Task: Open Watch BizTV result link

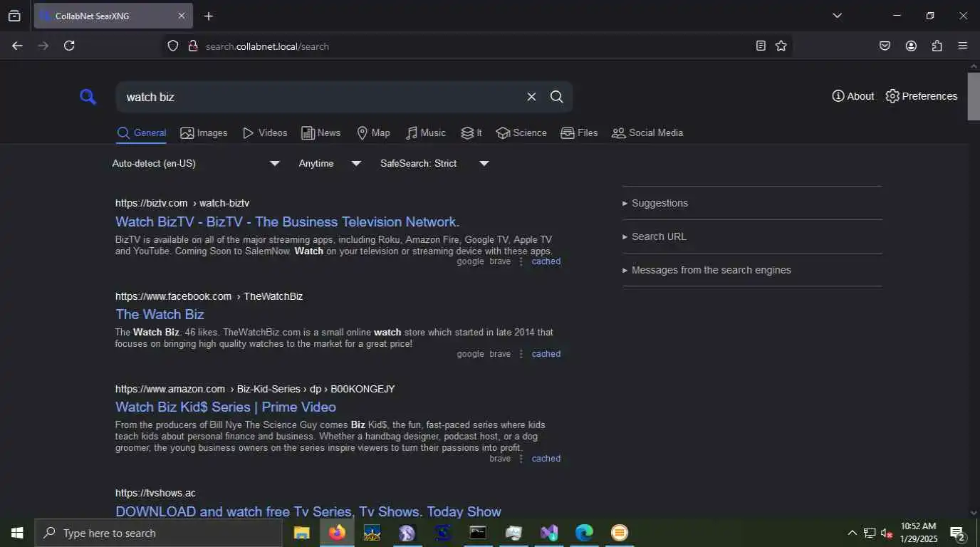Action: click(x=288, y=222)
